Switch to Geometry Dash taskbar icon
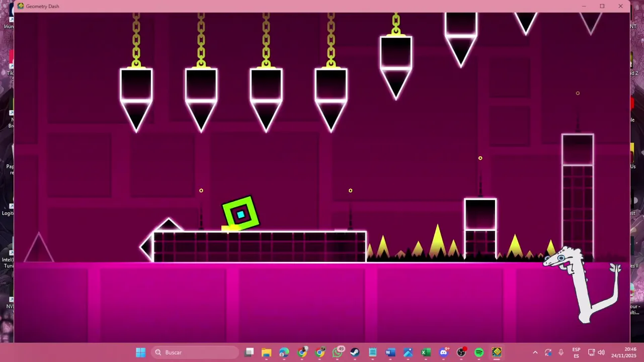This screenshot has height=362, width=644. pyautogui.click(x=497, y=352)
